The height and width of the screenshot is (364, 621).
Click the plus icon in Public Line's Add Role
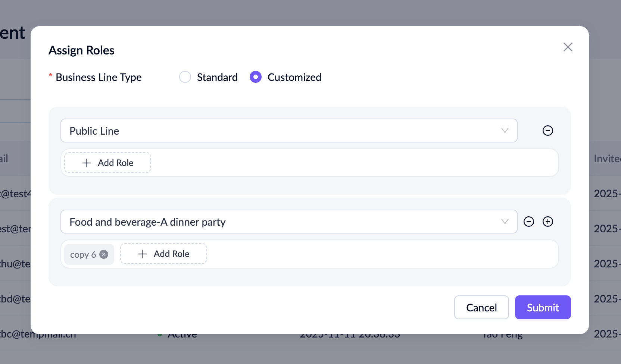pos(87,163)
